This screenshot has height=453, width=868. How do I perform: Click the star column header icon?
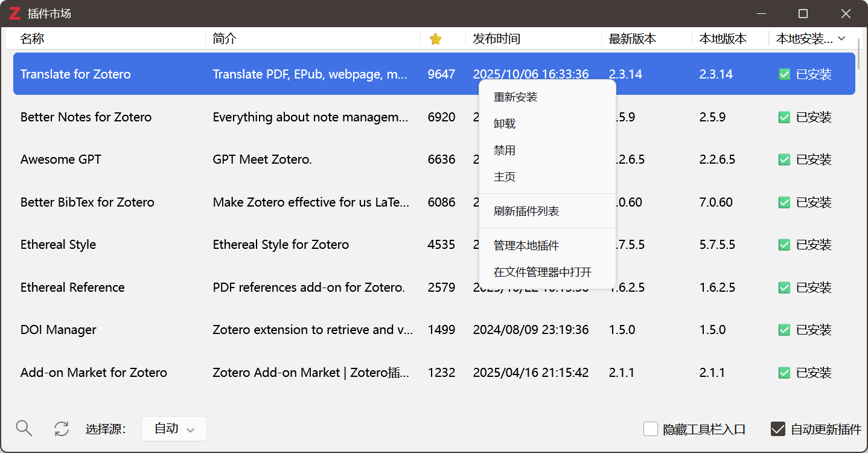[435, 39]
